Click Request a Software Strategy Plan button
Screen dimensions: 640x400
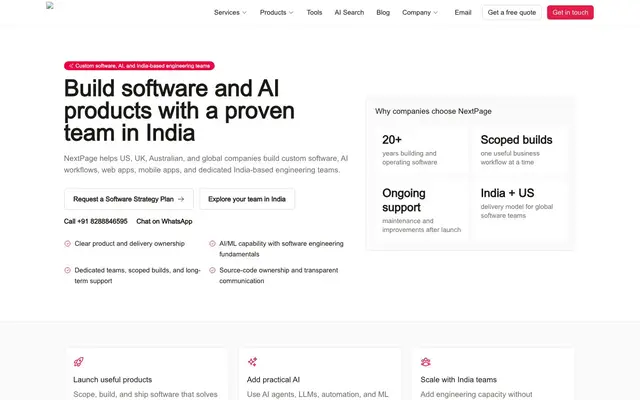click(x=129, y=199)
